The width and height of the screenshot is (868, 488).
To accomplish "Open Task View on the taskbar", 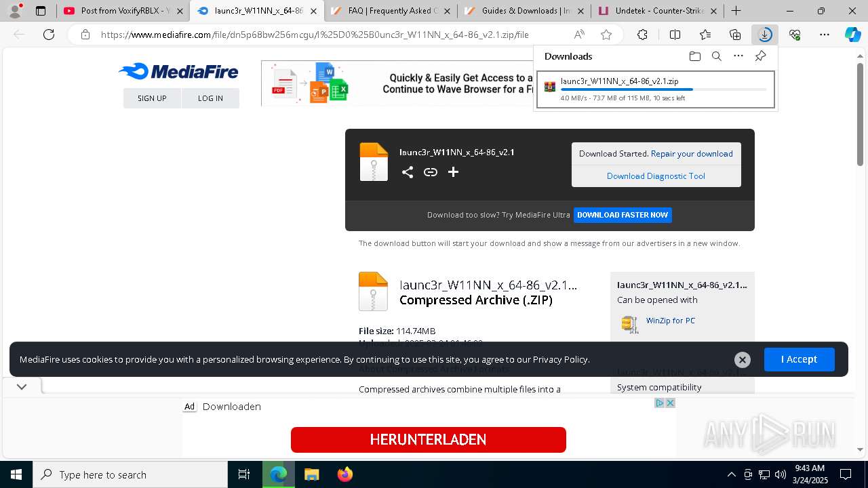I will click(x=244, y=474).
